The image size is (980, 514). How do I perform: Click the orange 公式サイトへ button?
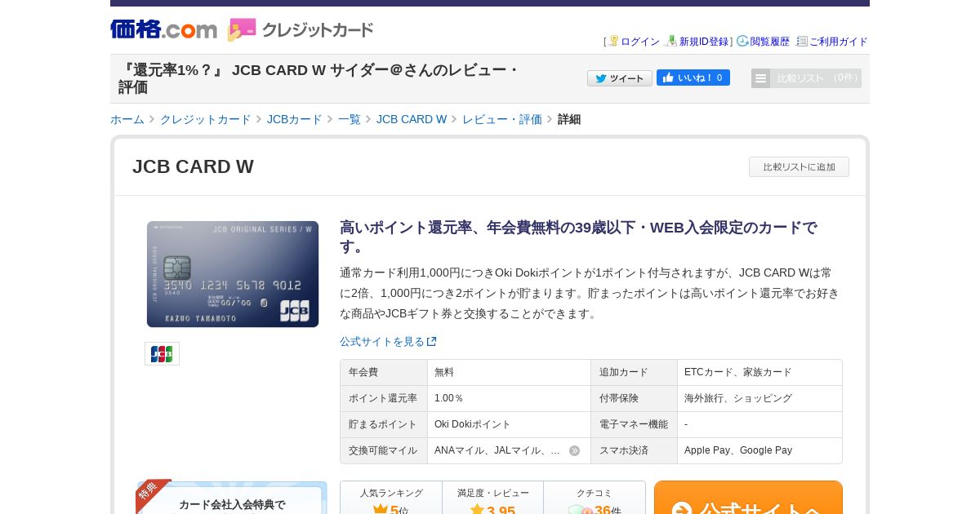point(748,498)
